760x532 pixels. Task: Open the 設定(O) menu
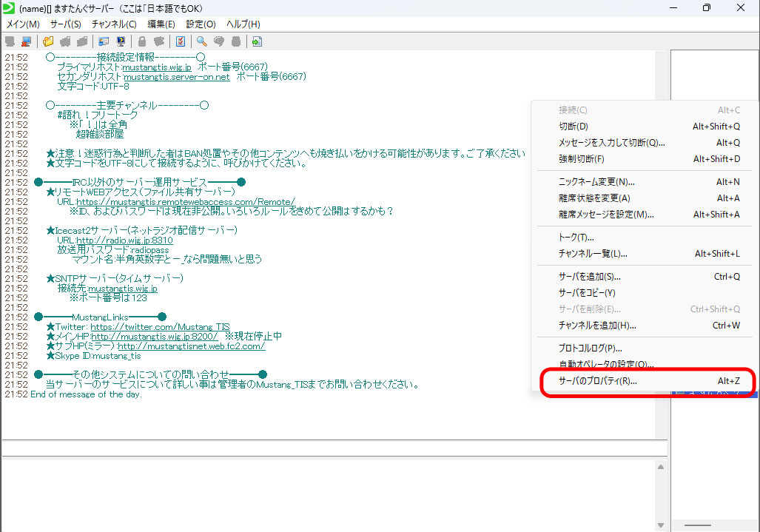click(200, 24)
